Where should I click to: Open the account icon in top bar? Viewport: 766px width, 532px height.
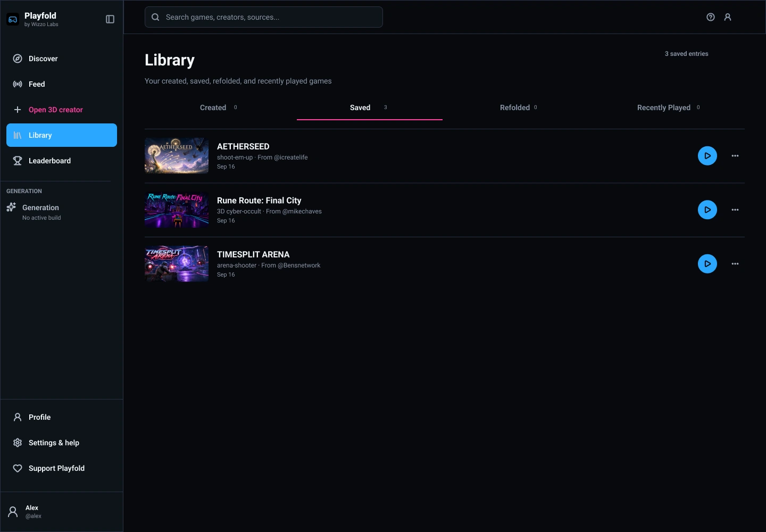click(x=728, y=17)
